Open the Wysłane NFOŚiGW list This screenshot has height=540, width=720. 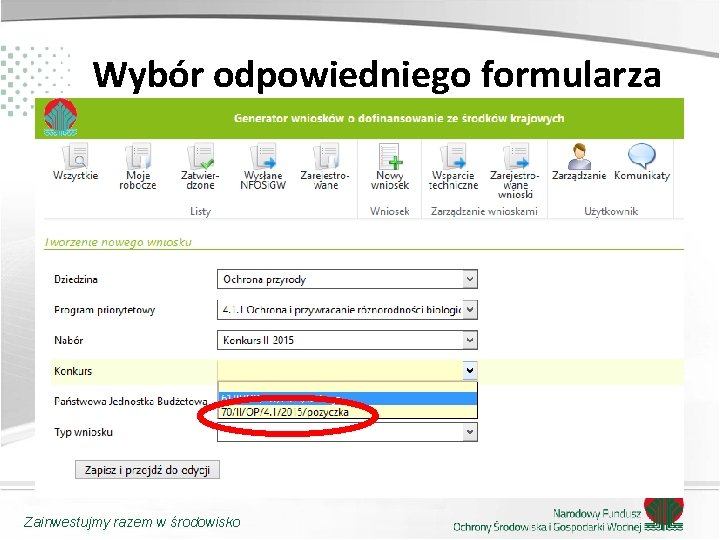point(263,166)
